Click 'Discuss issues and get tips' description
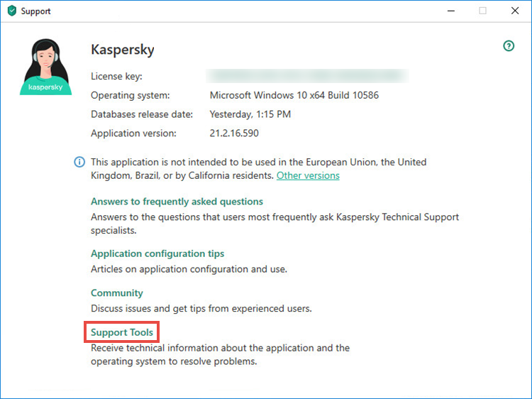532x399 pixels. pyautogui.click(x=201, y=308)
